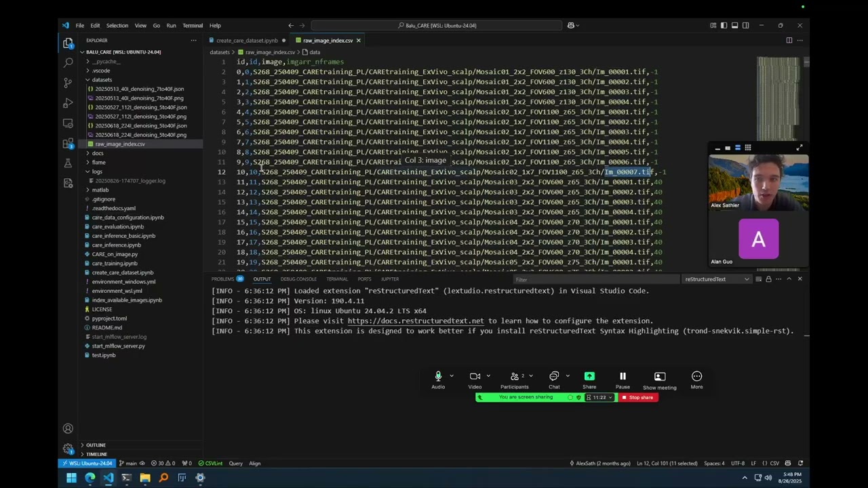
Task: Maximize the panel with the up chevron
Action: [x=789, y=279]
